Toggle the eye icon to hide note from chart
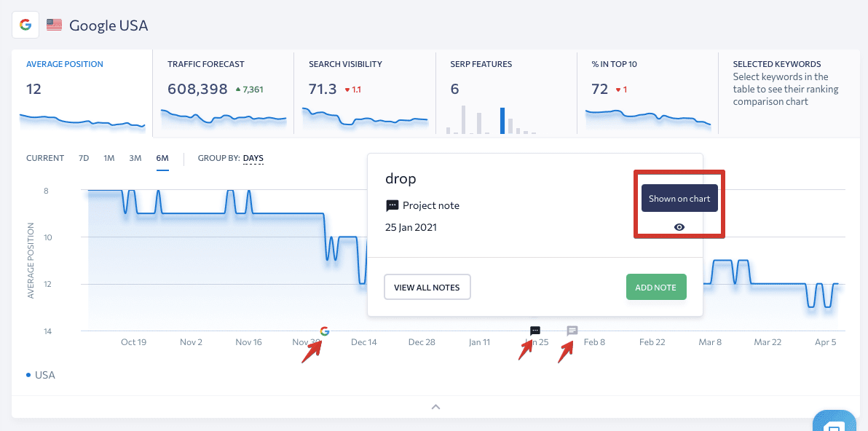 coord(680,227)
